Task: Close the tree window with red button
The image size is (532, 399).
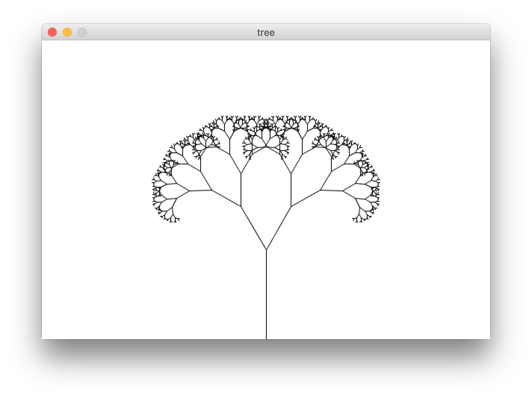Action: click(52, 32)
